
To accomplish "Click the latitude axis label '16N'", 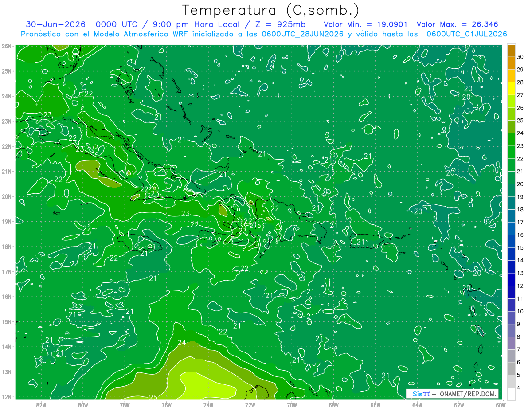I will coord(7,297).
